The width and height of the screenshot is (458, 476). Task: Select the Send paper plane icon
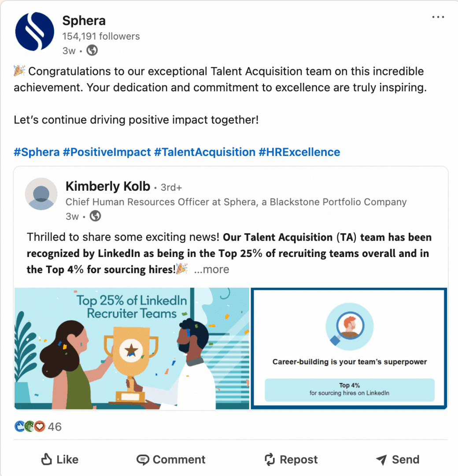coord(381,459)
